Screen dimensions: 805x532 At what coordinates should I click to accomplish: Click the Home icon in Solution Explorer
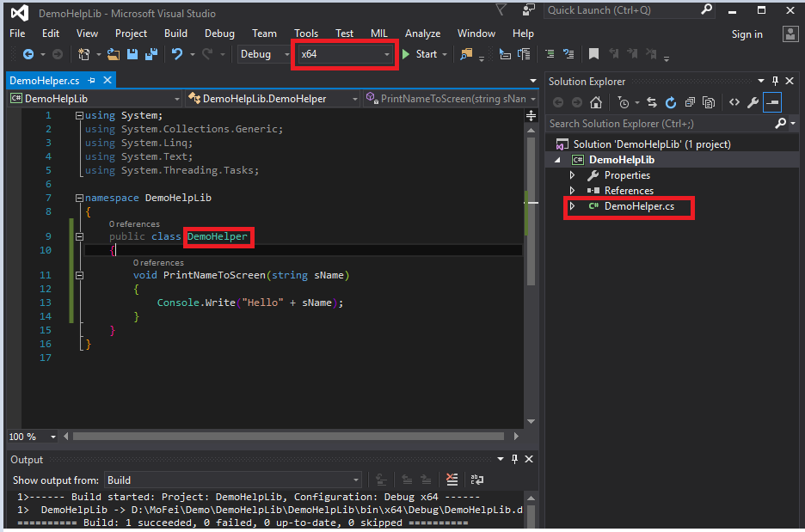click(597, 102)
